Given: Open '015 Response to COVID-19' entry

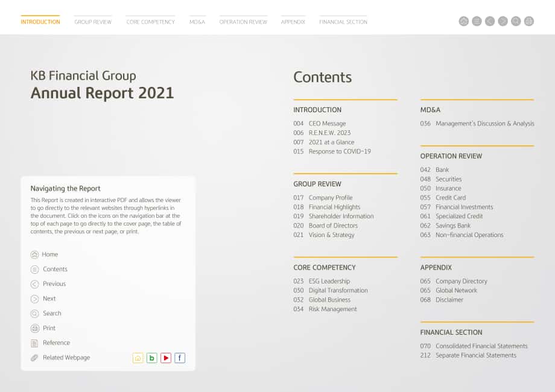Looking at the screenshot, I should [332, 151].
